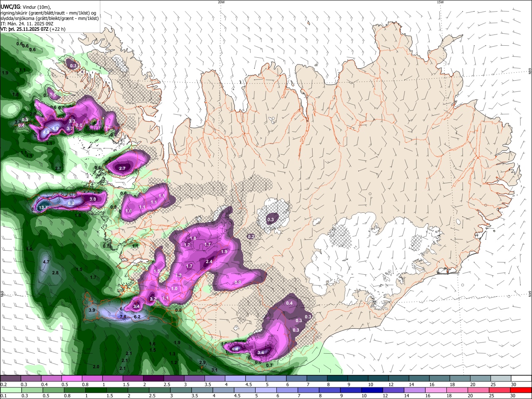The width and height of the screenshot is (532, 399).
Task: Click the white swatch labeled 30 in top scale
Action: 521,379
